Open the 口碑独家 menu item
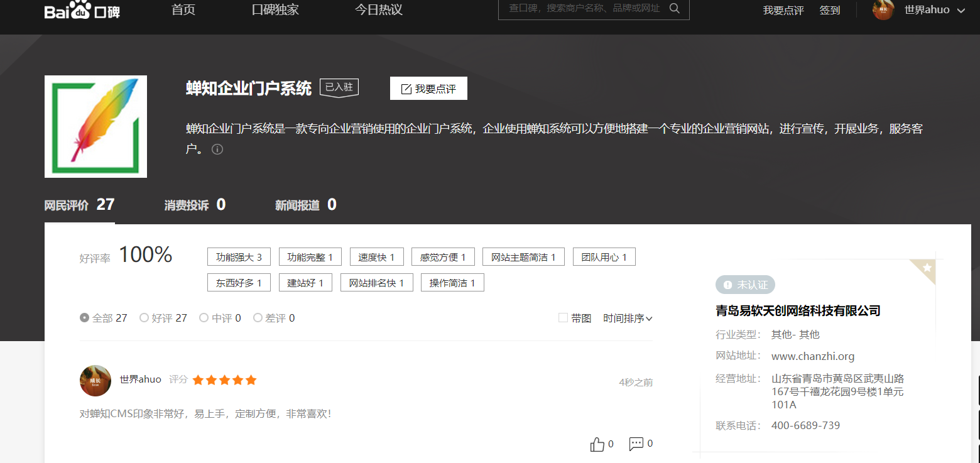 [x=275, y=10]
